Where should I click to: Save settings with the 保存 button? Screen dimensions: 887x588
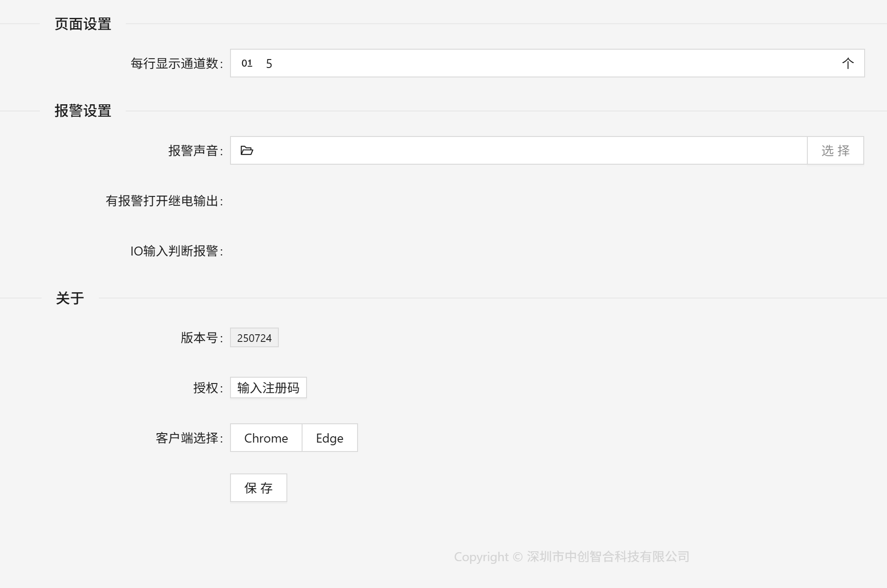click(x=258, y=488)
